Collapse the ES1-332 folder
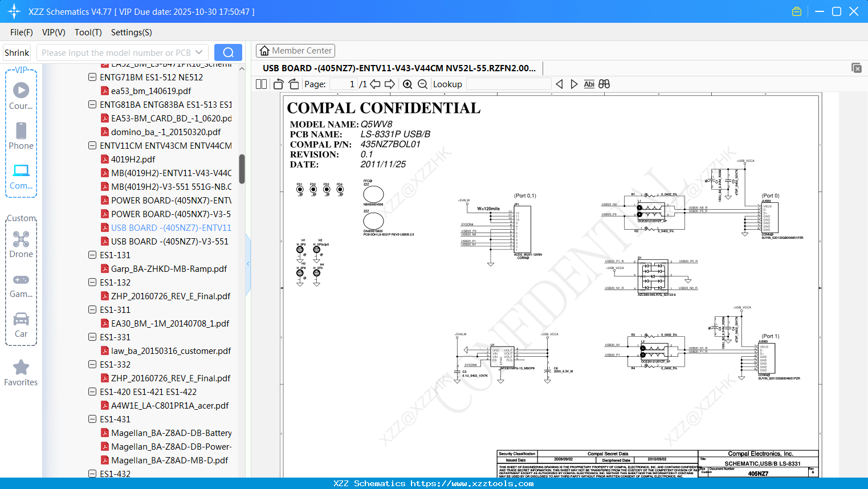868x489 pixels. [92, 364]
